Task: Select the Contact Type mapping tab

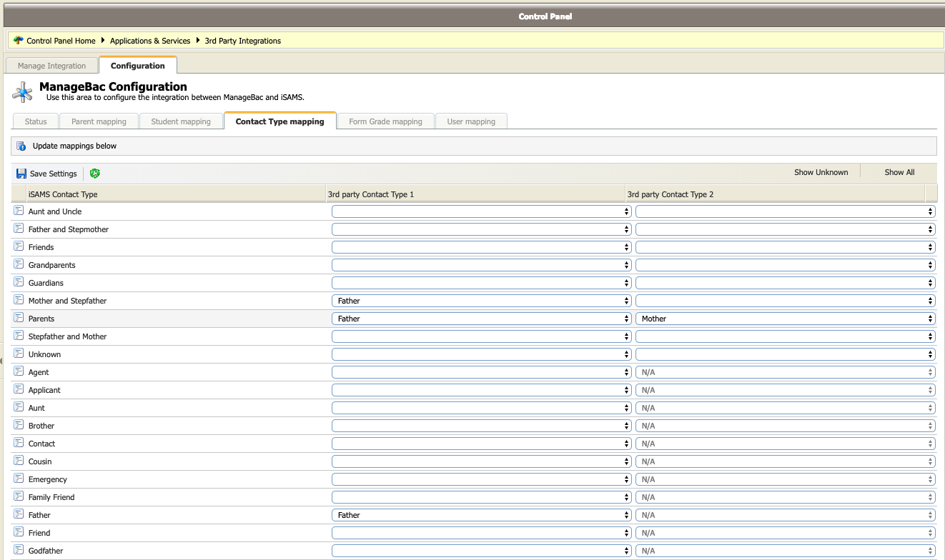Action: click(x=279, y=121)
